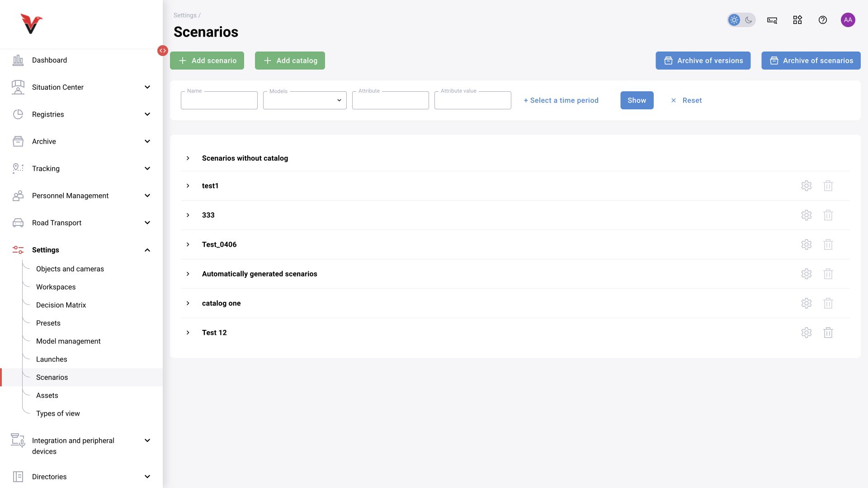Click the Registries pie icon

(x=18, y=114)
